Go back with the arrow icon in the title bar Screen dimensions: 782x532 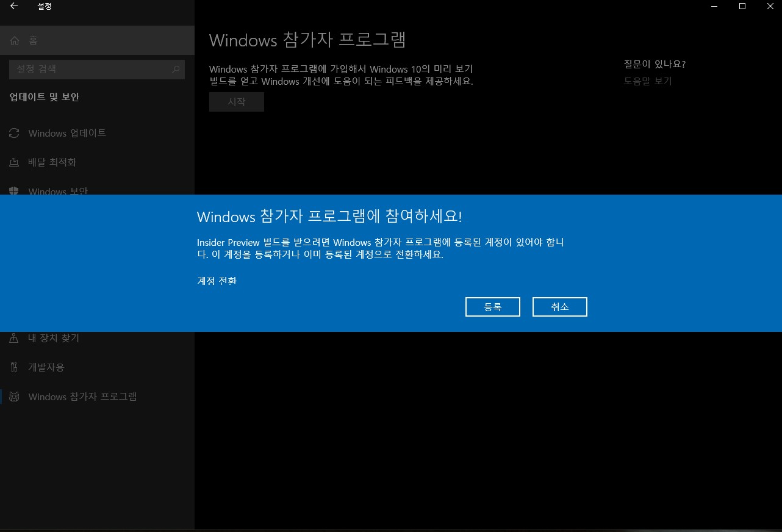point(13,6)
